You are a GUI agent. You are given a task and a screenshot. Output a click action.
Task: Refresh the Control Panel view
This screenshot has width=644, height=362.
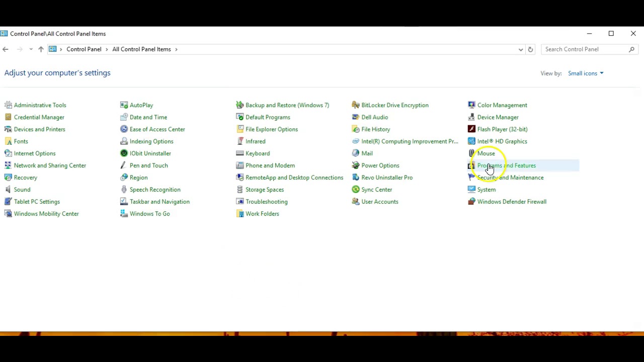point(530,49)
